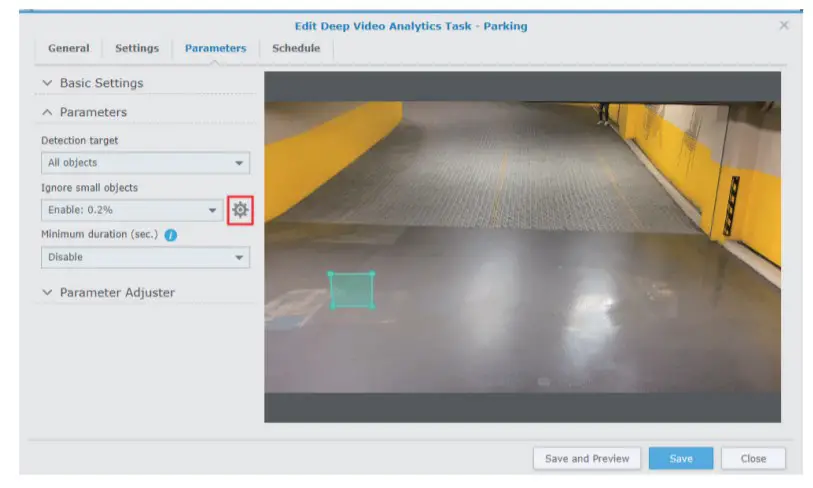Click the blue Save button
This screenshot has width=813, height=488.
coord(681,458)
